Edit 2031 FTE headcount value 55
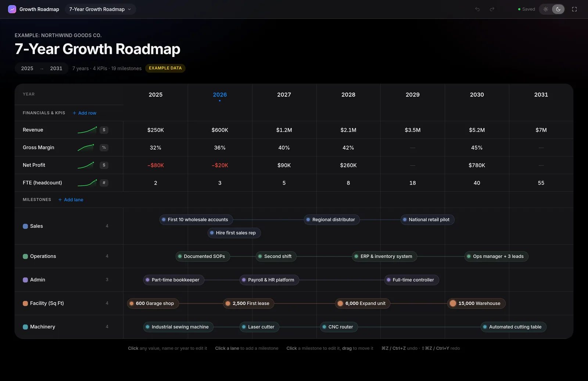The image size is (588, 381). coord(541,183)
